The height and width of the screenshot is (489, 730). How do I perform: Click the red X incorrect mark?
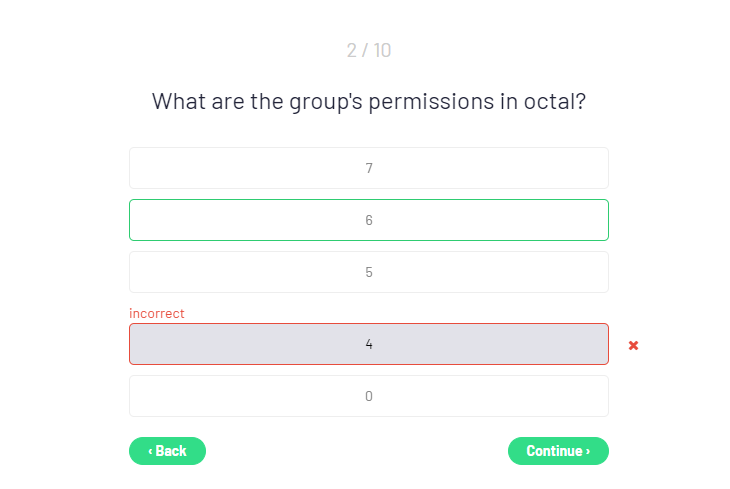pyautogui.click(x=633, y=345)
